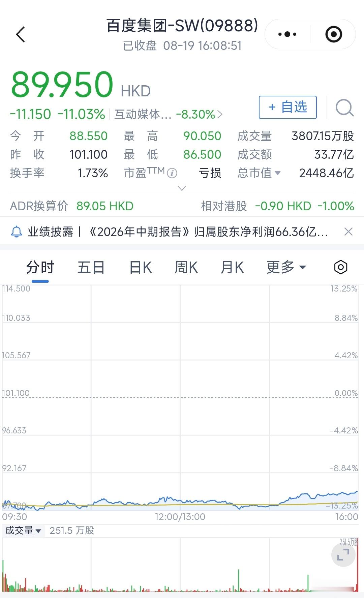This screenshot has height=607, width=364.
Task: Add stock with 自选 button
Action: [x=287, y=107]
